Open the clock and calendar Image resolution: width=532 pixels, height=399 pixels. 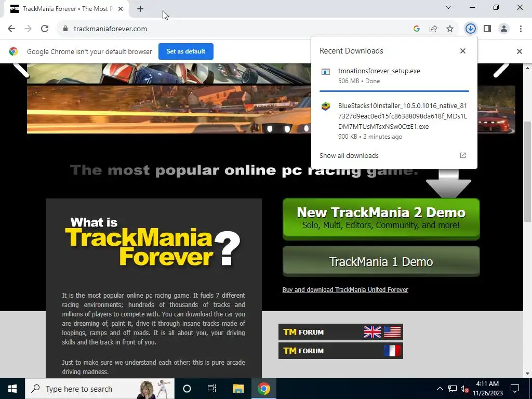point(487,389)
